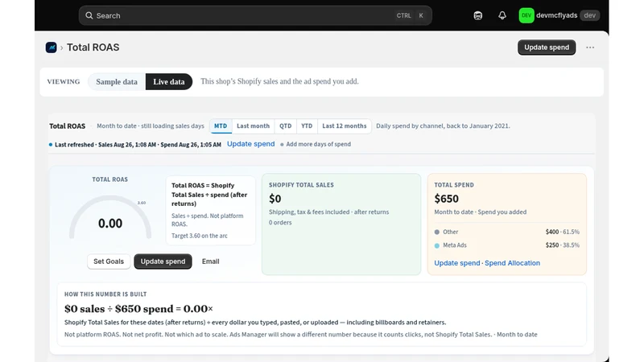Click 'Target 3.60 on the arc' text
The height and width of the screenshot is (362, 644).
point(199,236)
